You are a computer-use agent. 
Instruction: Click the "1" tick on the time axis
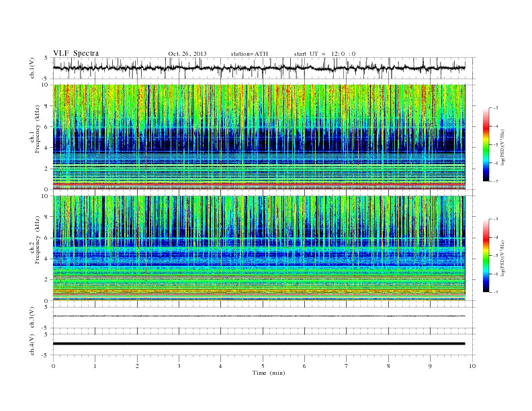(95, 366)
